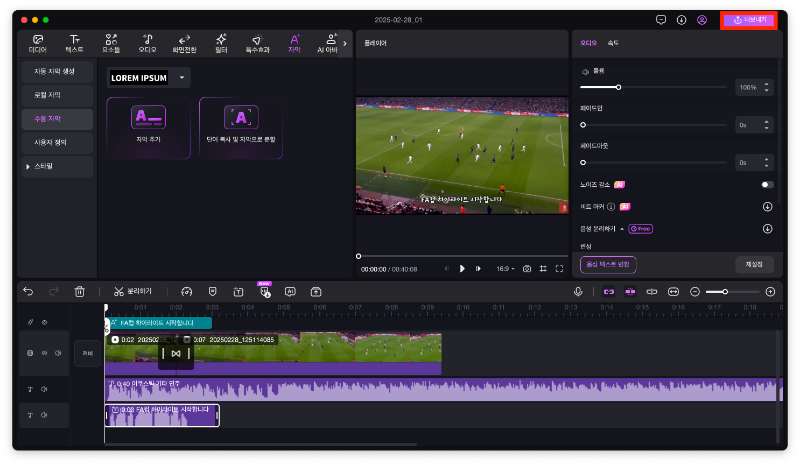Click the Volume slider handle
The height and width of the screenshot is (465, 800).
pos(618,88)
